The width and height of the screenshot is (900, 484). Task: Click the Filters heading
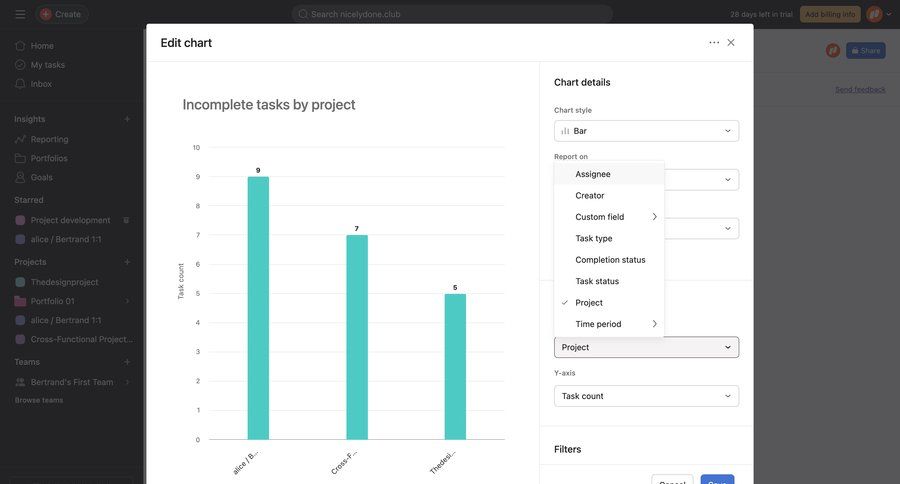tap(568, 450)
